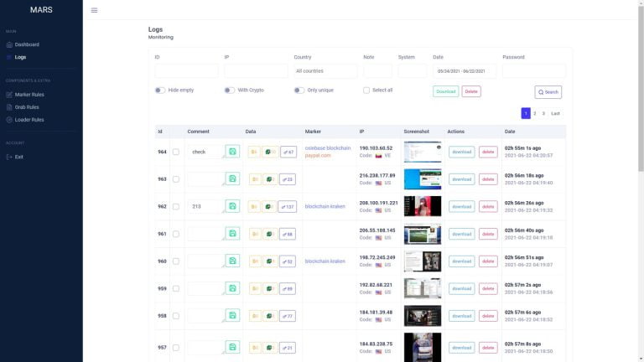Open Dashboard in the sidebar

pos(27,44)
